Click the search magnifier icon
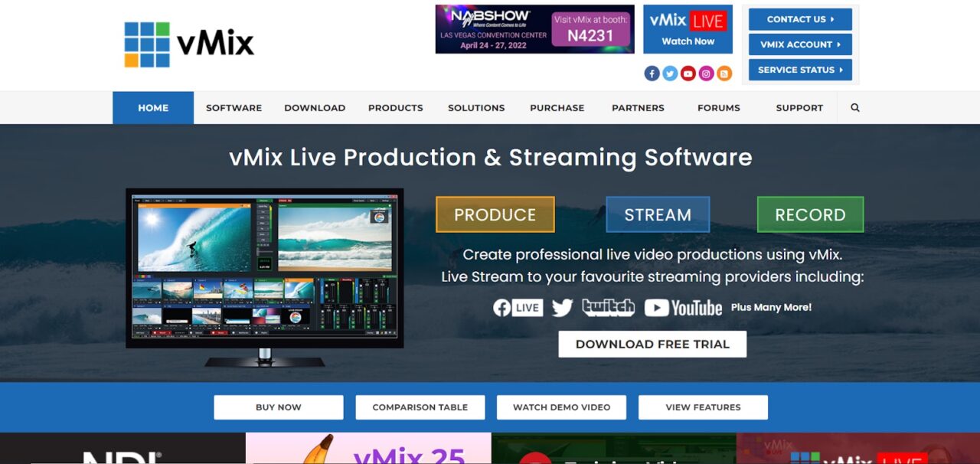The image size is (980, 464). (855, 108)
